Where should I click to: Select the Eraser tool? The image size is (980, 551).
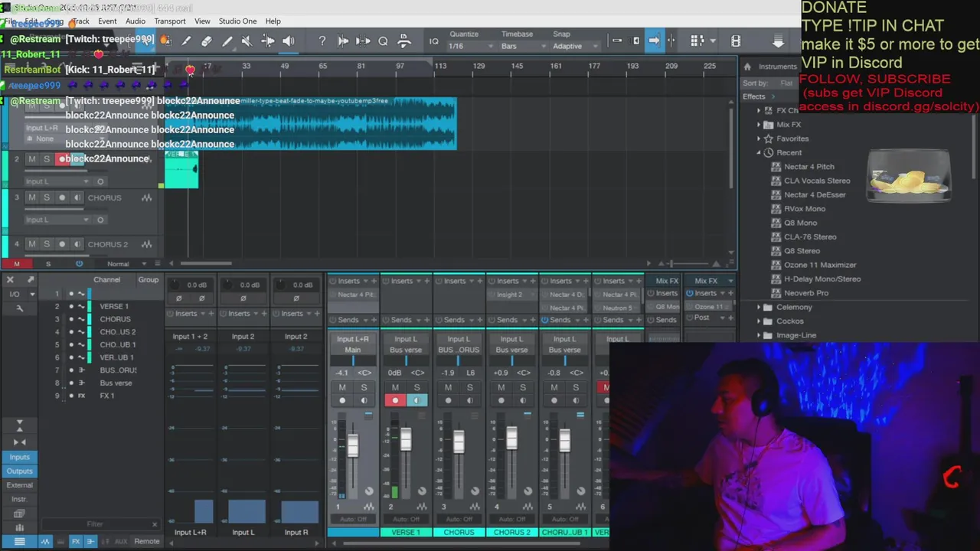[x=207, y=41]
